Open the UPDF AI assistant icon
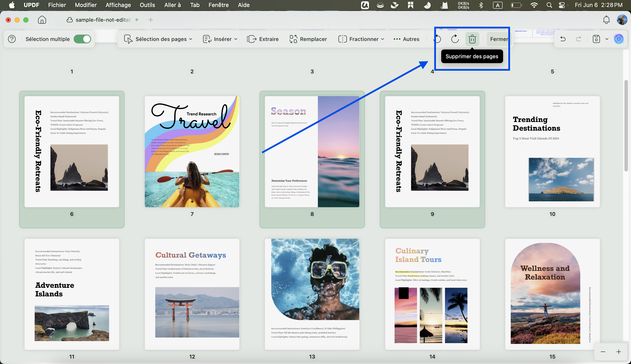The height and width of the screenshot is (364, 631). 619,39
